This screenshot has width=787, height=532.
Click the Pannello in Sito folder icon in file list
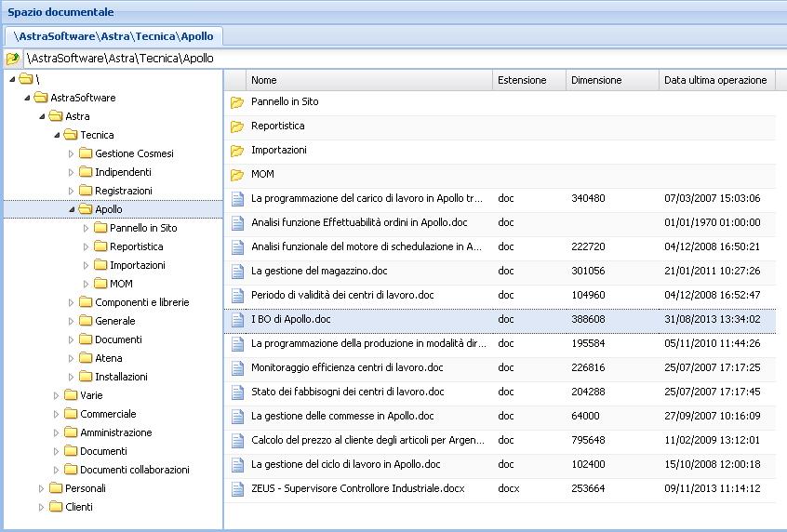[237, 102]
